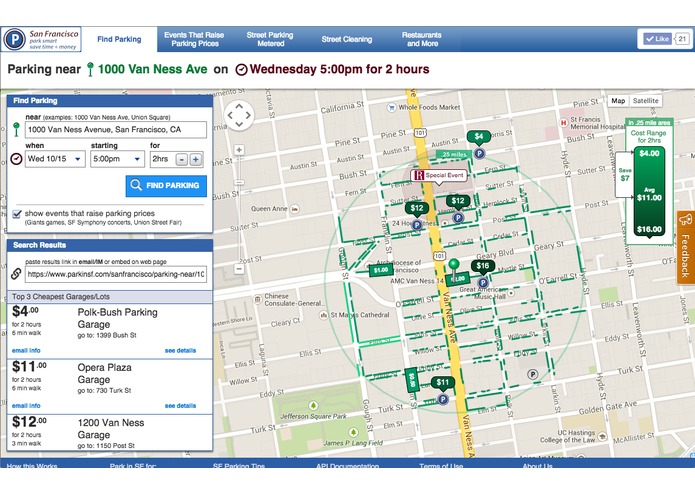Open Events That Raise Parking Prices tab
The height and width of the screenshot is (494, 695).
pos(194,39)
